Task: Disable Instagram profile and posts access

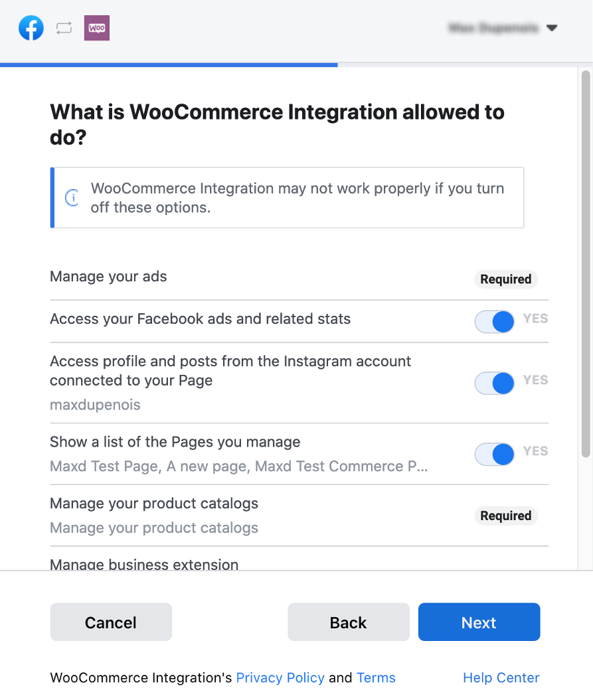Action: 494,383
